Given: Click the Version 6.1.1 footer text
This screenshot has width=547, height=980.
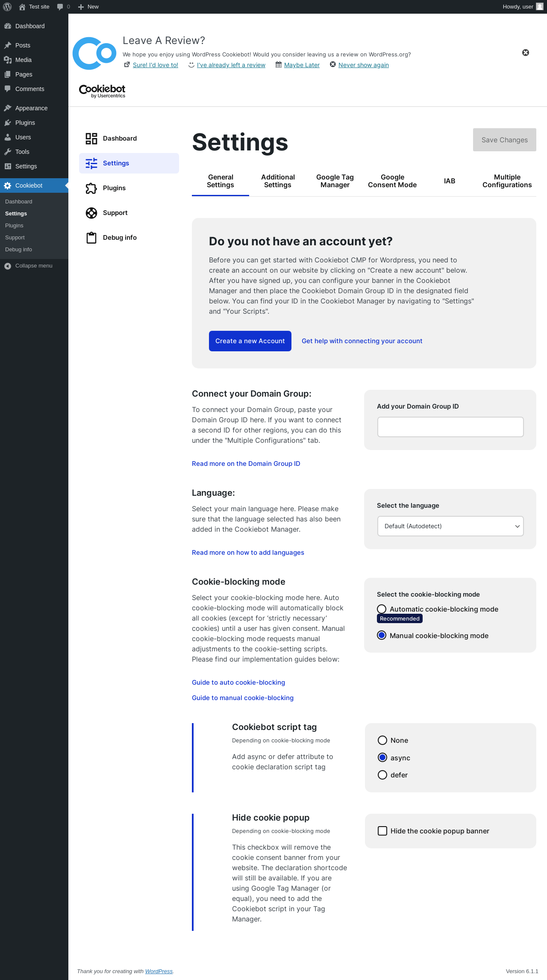Looking at the screenshot, I should [522, 971].
